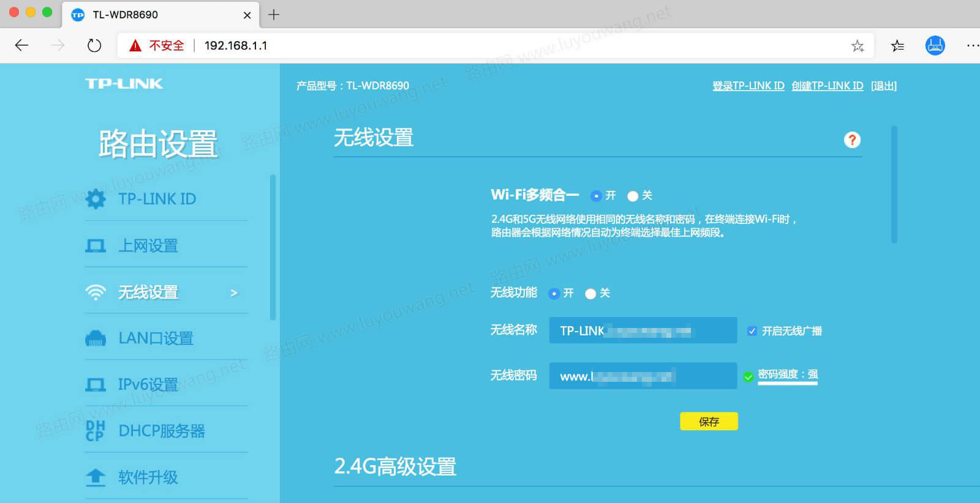This screenshot has height=503, width=980.
Task: Open a new browser tab
Action: pos(274,15)
